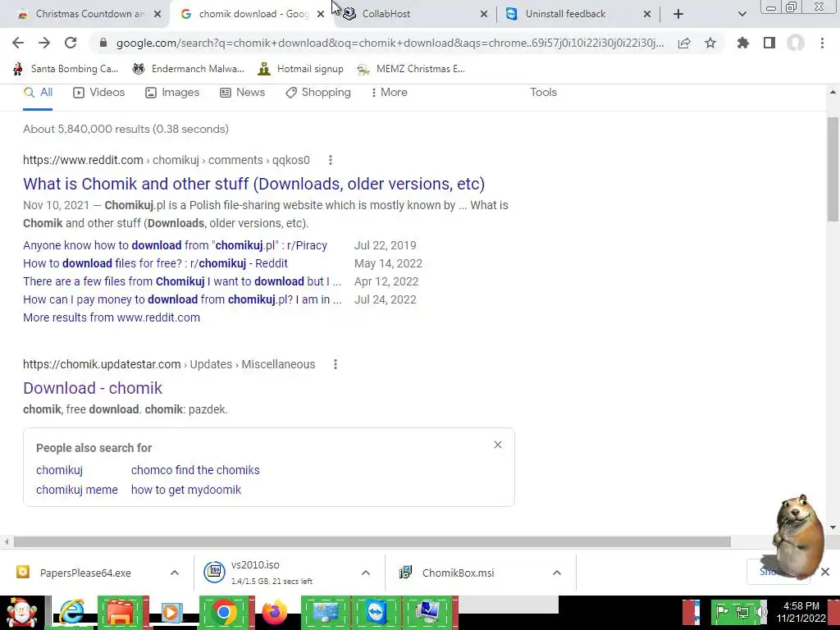Open the Santa Start button
This screenshot has height=630, width=840.
[22, 612]
